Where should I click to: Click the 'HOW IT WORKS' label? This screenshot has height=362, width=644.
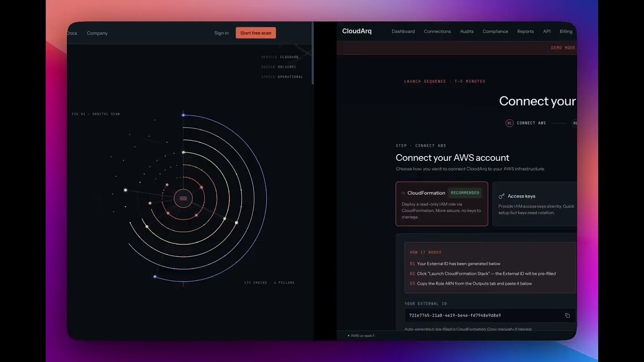(x=426, y=252)
